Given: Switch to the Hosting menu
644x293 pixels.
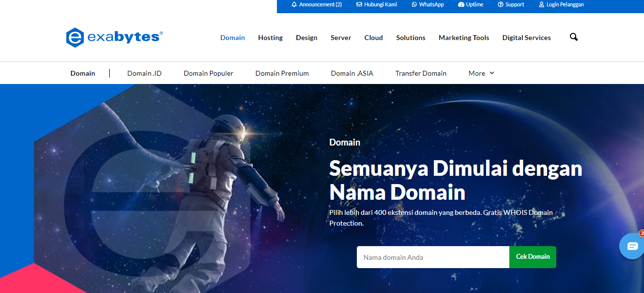Looking at the screenshot, I should (270, 37).
